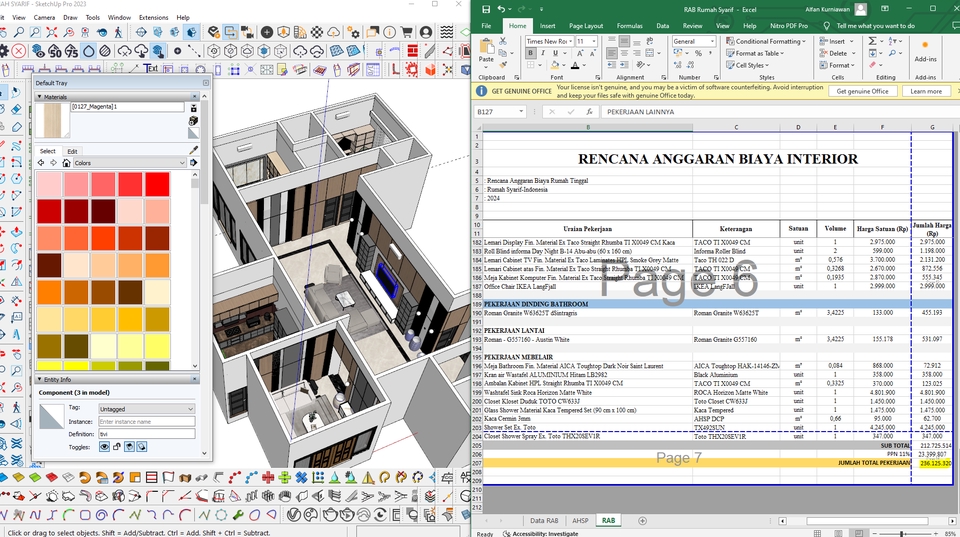Click Cell Styles button
The width and height of the screenshot is (960, 537).
[x=747, y=65]
